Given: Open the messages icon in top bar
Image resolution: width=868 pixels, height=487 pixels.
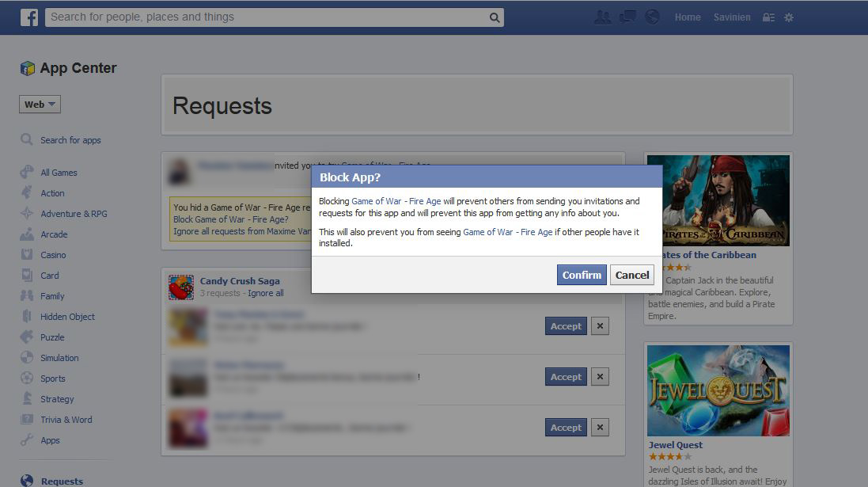Looking at the screenshot, I should tap(627, 17).
